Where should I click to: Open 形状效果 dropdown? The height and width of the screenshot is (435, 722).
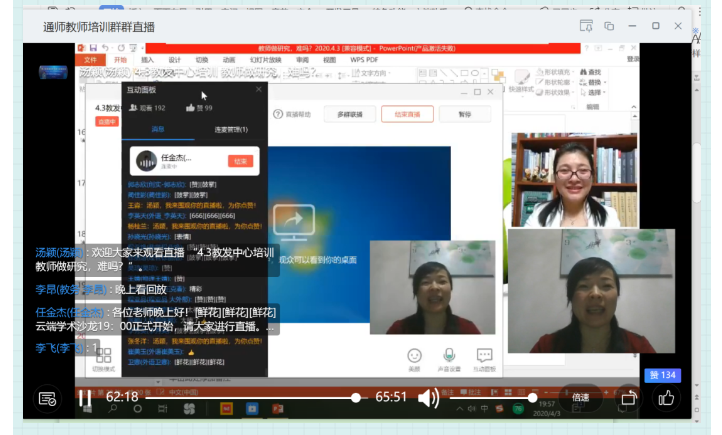click(x=555, y=93)
